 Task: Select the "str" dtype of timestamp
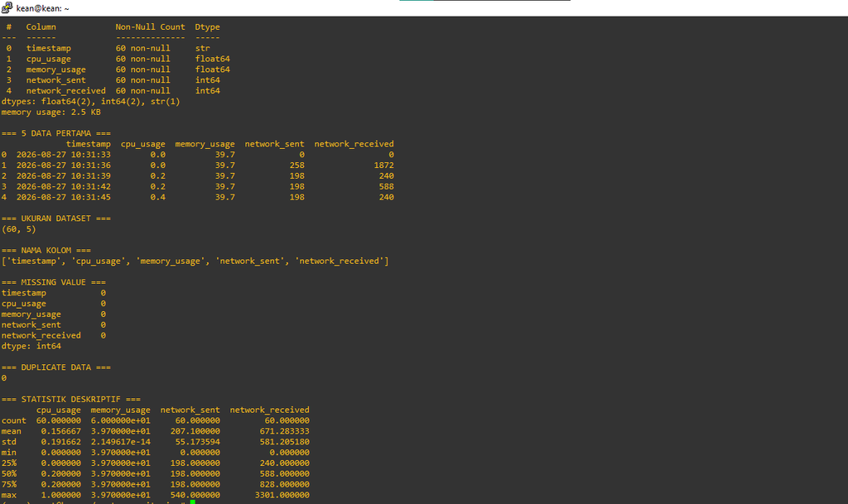203,48
